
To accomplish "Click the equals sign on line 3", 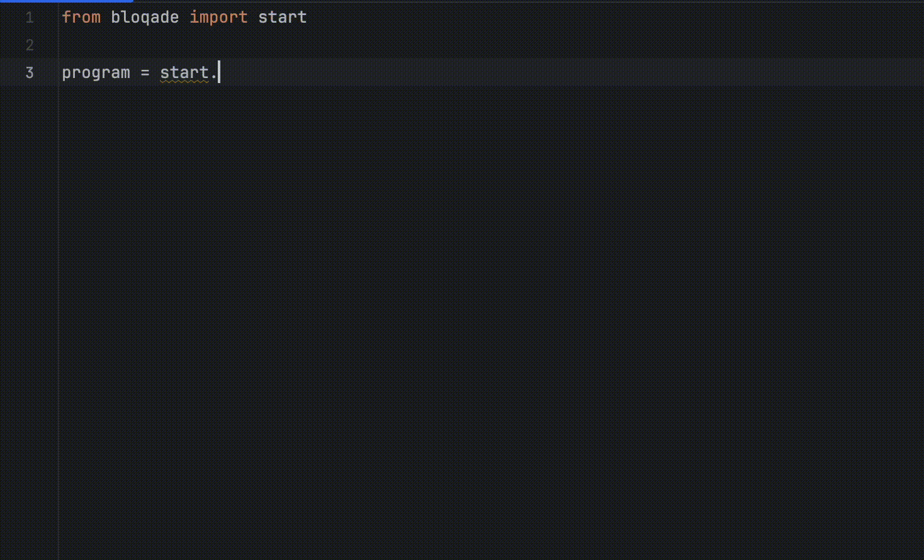I will click(x=145, y=73).
